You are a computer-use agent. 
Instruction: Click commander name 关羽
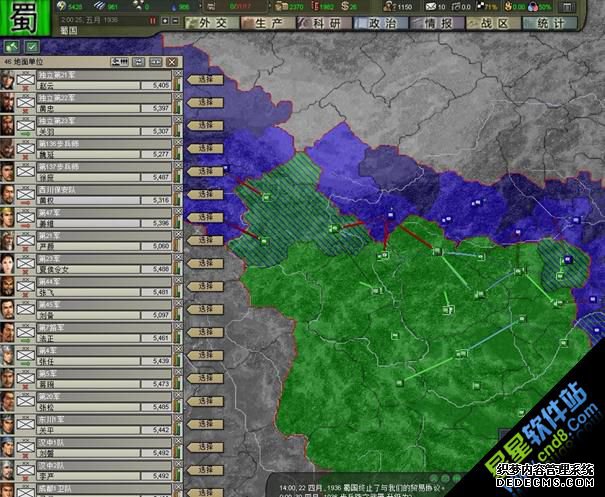pyautogui.click(x=46, y=132)
